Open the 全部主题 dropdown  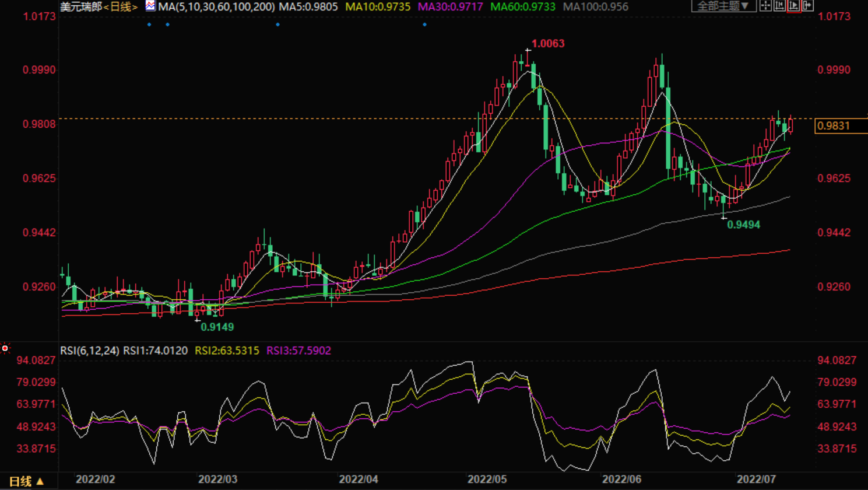[723, 6]
